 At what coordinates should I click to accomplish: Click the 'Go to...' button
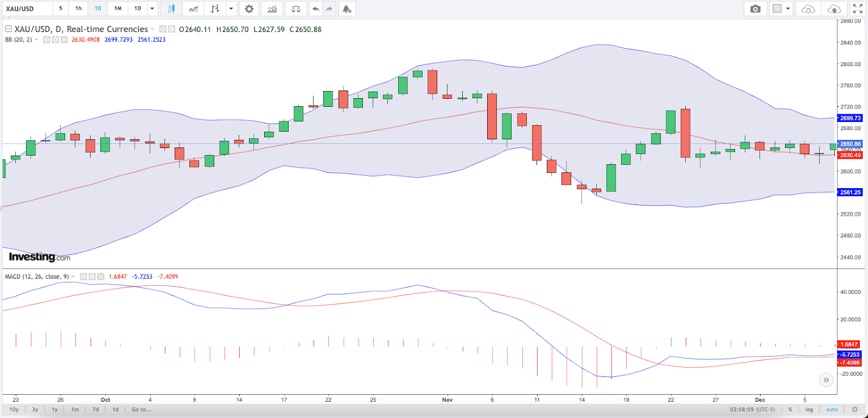pos(142,409)
